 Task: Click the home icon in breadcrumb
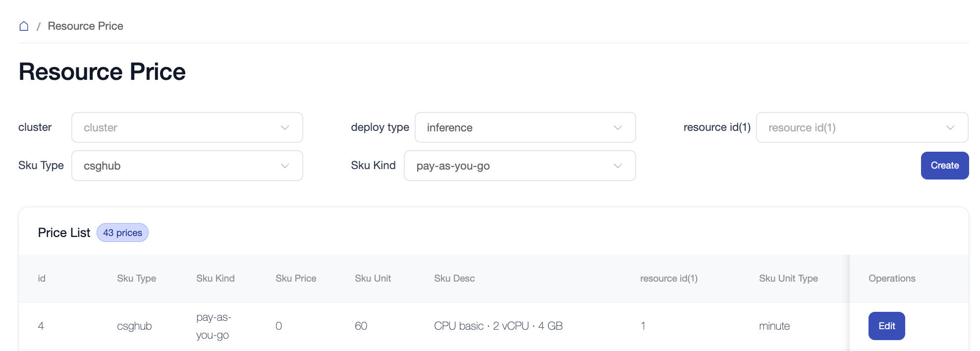pyautogui.click(x=24, y=26)
